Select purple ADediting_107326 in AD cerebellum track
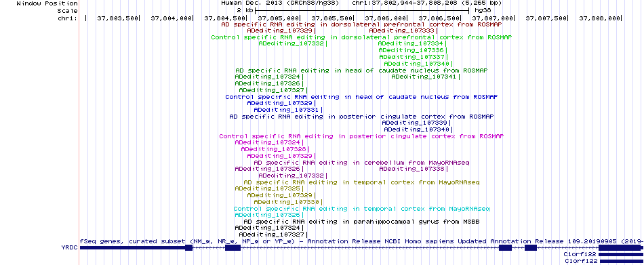 (269, 169)
